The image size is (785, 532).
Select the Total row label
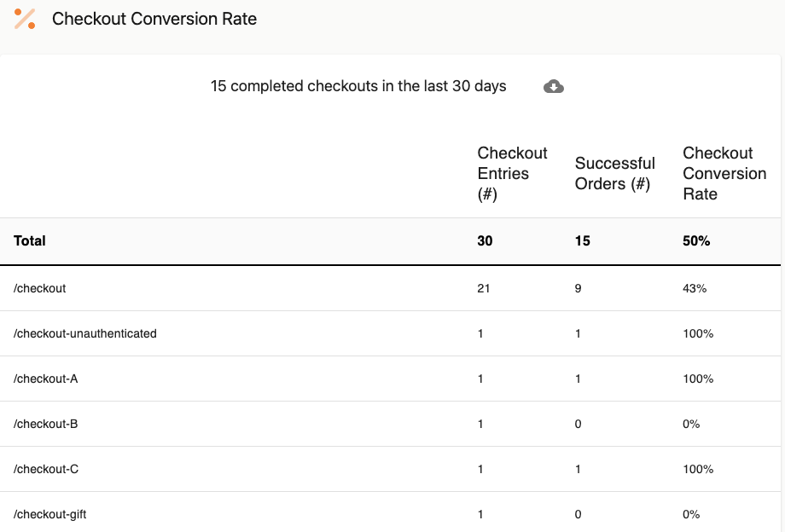pyautogui.click(x=30, y=241)
